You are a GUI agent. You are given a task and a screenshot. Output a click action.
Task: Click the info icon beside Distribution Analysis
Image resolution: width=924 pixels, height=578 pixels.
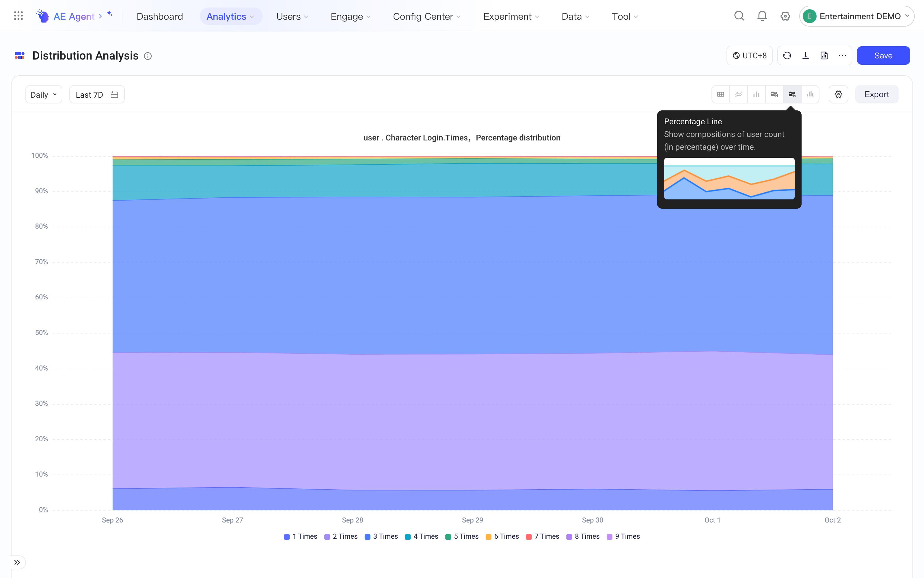pos(148,56)
